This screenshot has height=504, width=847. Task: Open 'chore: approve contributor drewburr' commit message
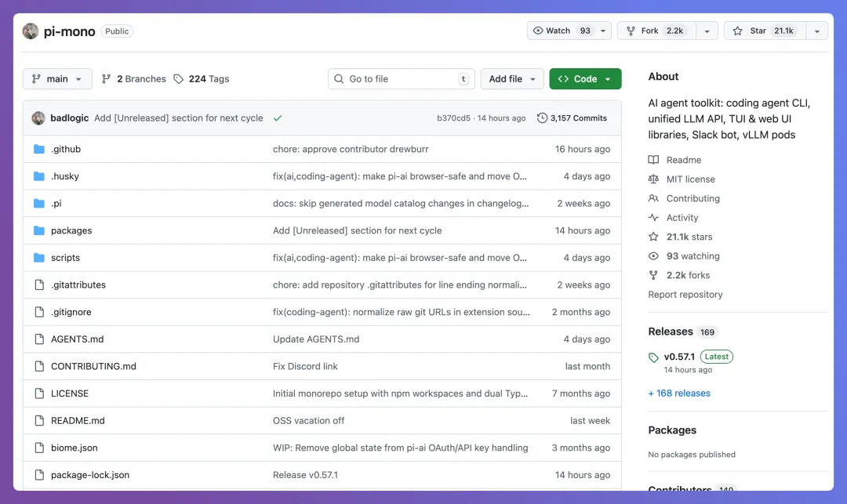point(351,149)
